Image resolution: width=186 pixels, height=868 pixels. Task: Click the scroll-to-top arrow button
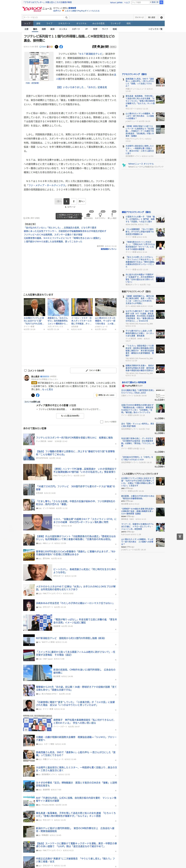tap(180, 536)
